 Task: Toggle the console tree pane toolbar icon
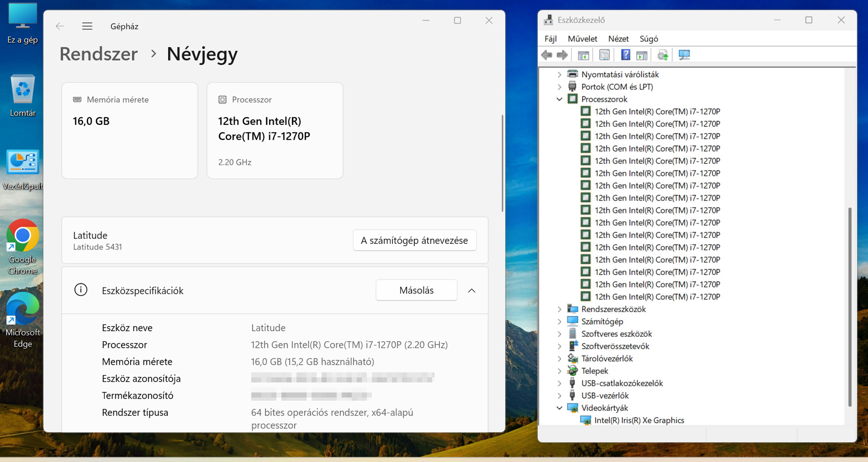pyautogui.click(x=583, y=55)
